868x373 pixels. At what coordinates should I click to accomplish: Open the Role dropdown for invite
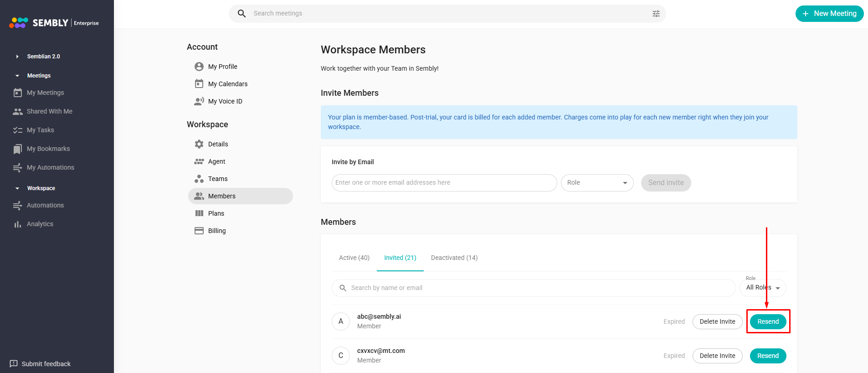(597, 183)
